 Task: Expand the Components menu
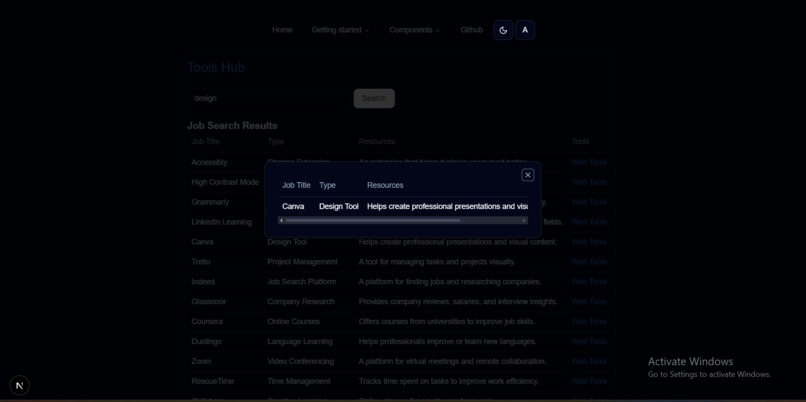415,30
